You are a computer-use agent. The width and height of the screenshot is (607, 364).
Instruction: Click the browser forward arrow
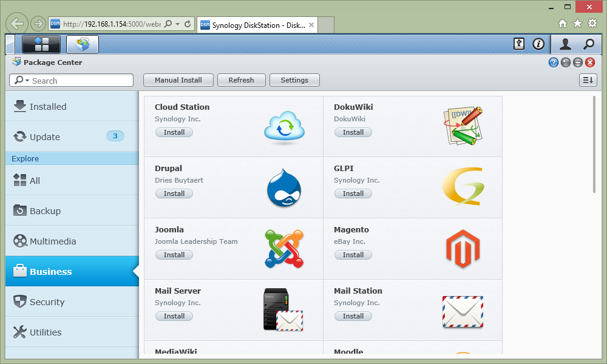[38, 24]
